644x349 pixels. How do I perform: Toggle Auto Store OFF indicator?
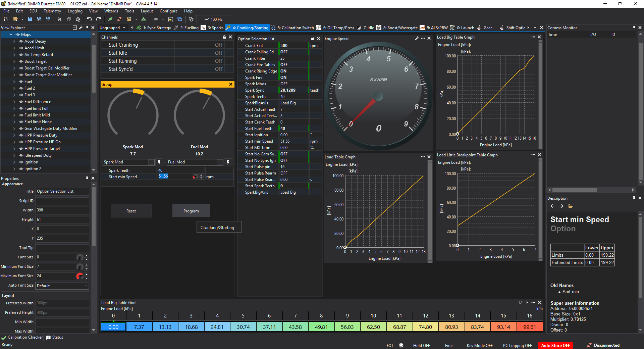pyautogui.click(x=555, y=345)
